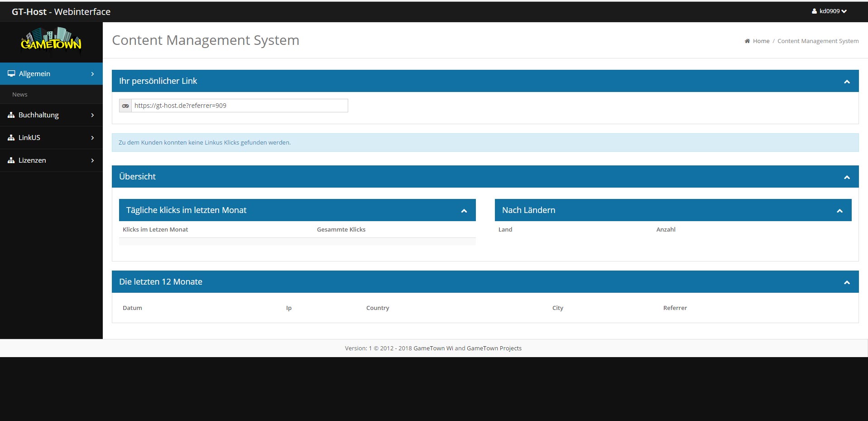Click GameTown Projects footer link
This screenshot has height=421, width=868.
pos(494,348)
